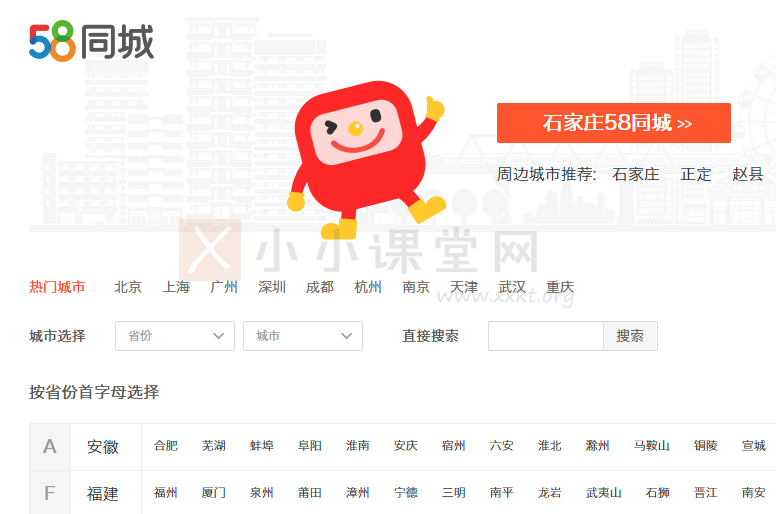Open city 漳州
Viewport: 776px width, 514px height.
tap(358, 493)
